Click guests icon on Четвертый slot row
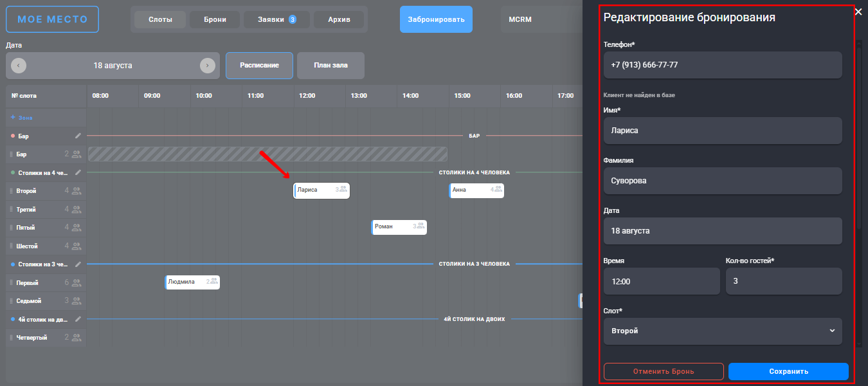This screenshot has width=868, height=386. pos(77,337)
